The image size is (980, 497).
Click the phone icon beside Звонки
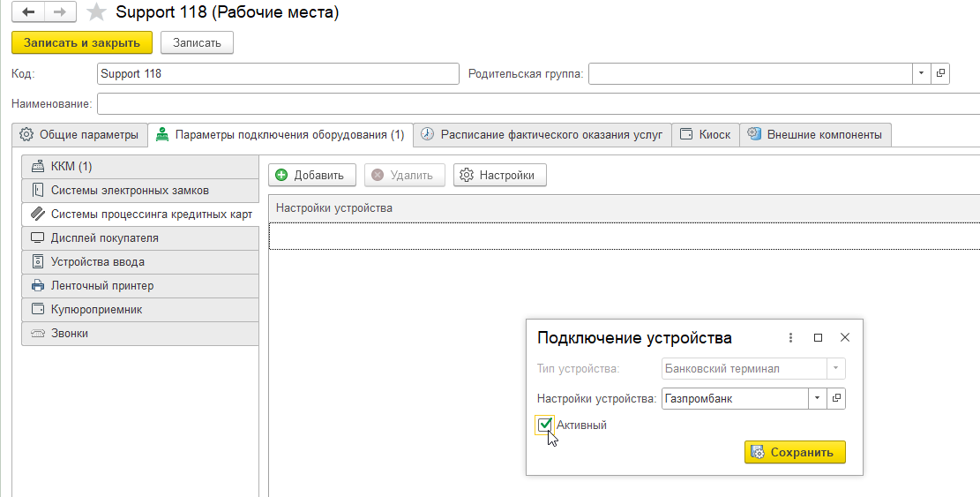pos(38,333)
